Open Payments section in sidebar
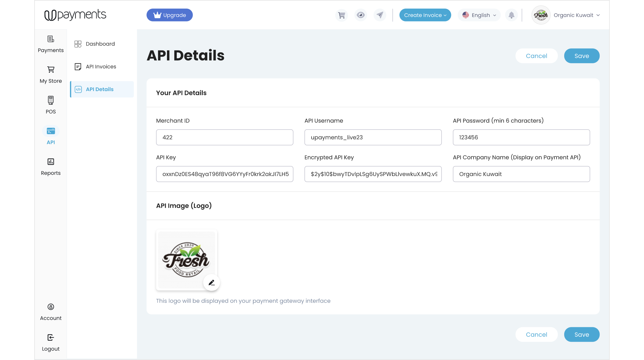This screenshot has height=360, width=644. point(51,44)
